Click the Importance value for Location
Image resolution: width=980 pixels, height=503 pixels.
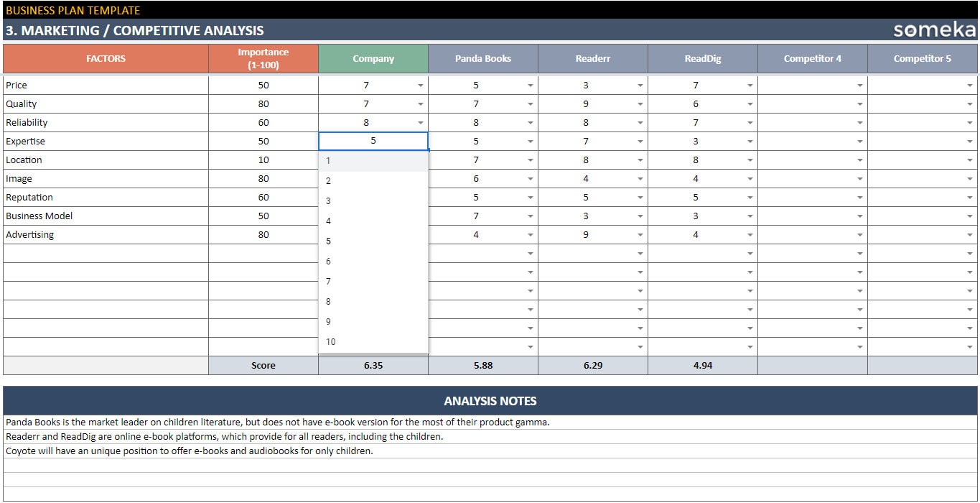(263, 160)
